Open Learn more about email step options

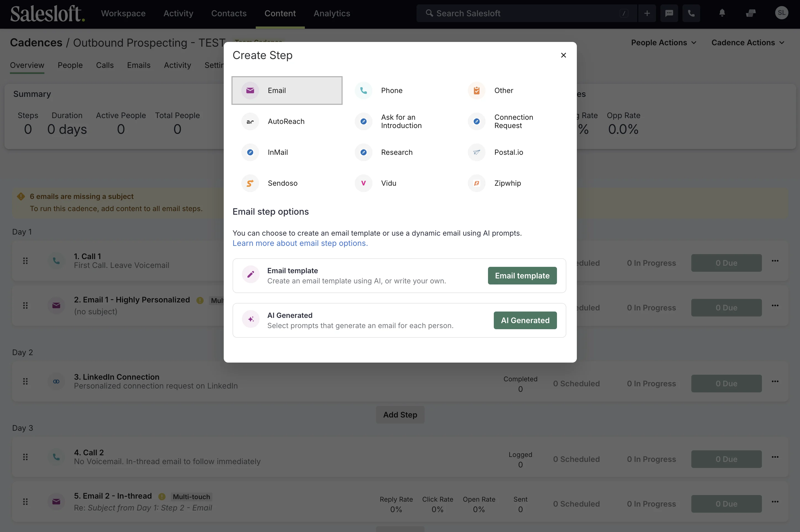pyautogui.click(x=300, y=243)
